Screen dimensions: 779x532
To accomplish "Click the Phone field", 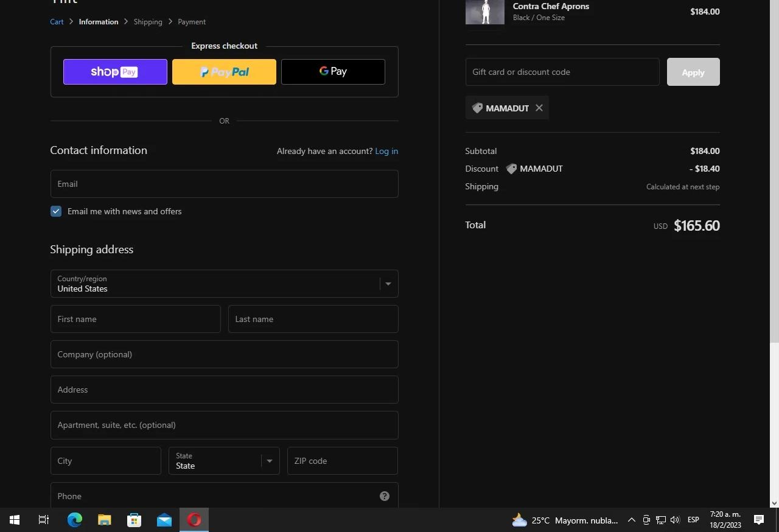I will coord(224,496).
